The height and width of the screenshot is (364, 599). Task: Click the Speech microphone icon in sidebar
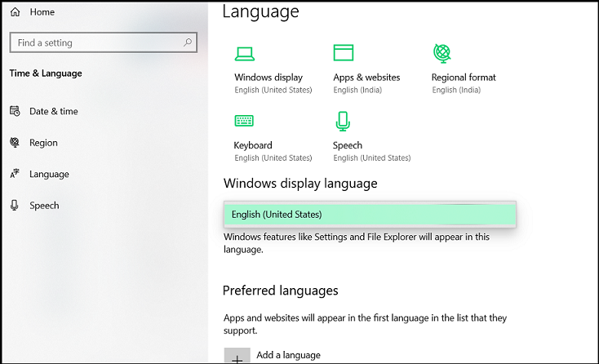[x=15, y=205]
